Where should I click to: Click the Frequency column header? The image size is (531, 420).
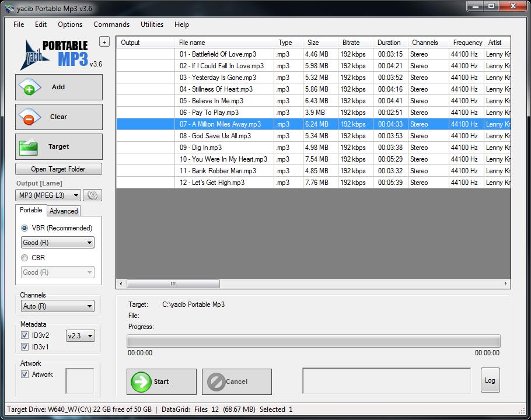466,43
